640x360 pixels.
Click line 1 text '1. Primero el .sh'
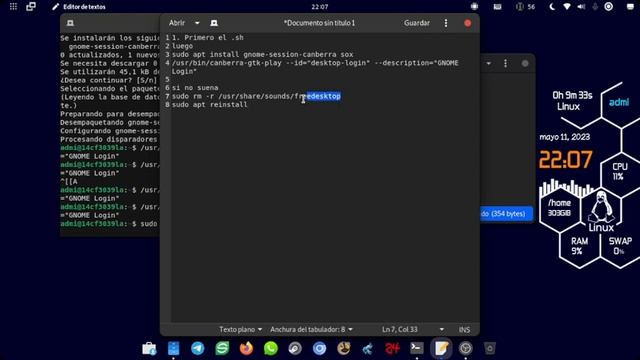coord(208,38)
